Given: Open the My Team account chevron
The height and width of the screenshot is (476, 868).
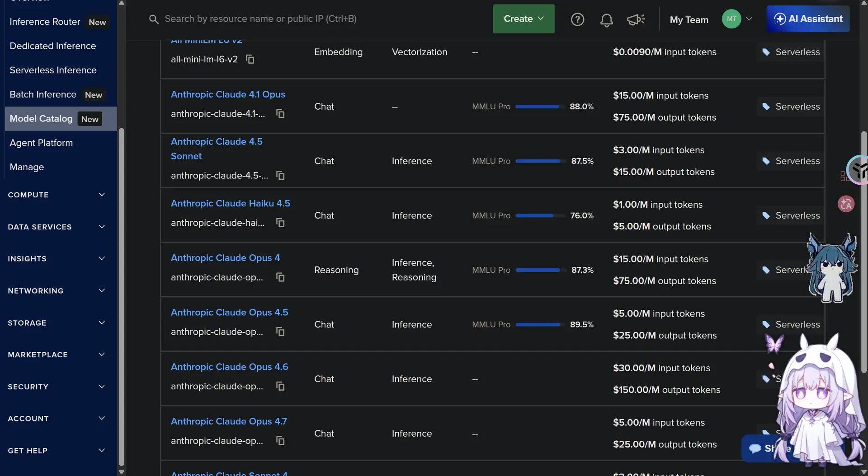Looking at the screenshot, I should [749, 19].
